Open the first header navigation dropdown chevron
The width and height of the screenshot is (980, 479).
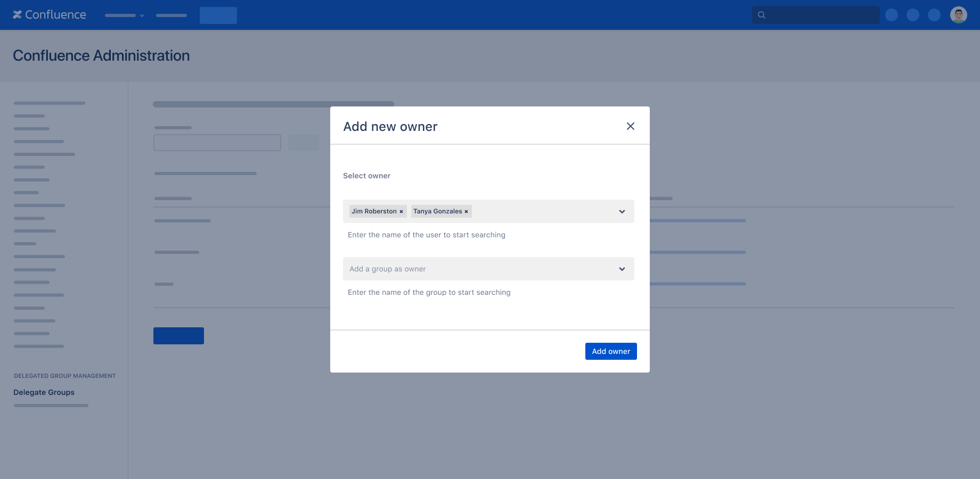tap(142, 15)
